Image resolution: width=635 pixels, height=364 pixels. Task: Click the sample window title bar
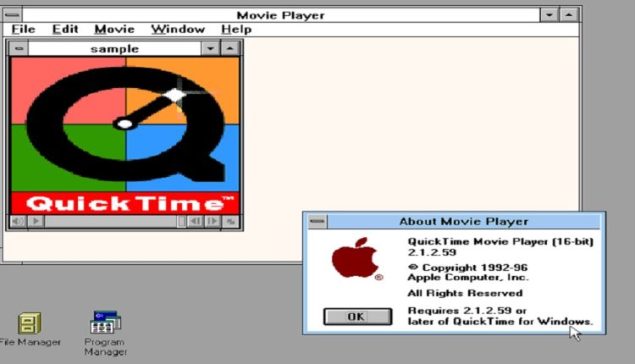(x=114, y=48)
